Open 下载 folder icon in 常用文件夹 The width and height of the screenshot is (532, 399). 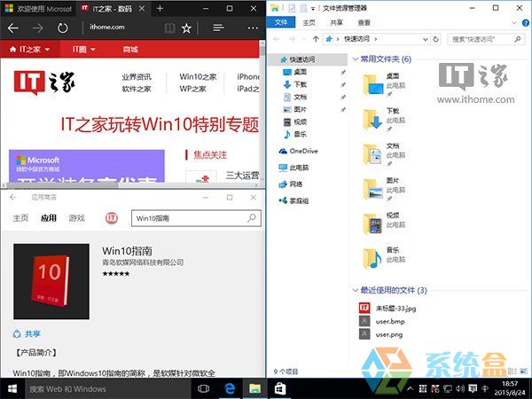pos(373,120)
